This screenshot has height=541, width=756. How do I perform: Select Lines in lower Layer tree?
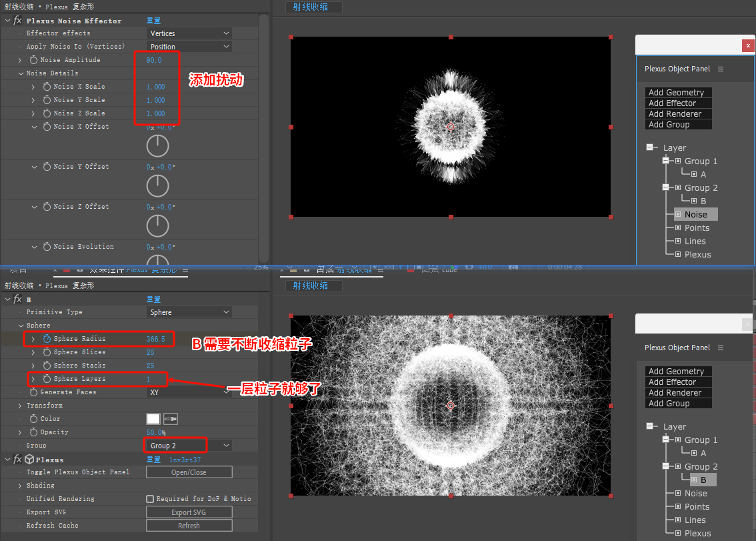point(695,520)
